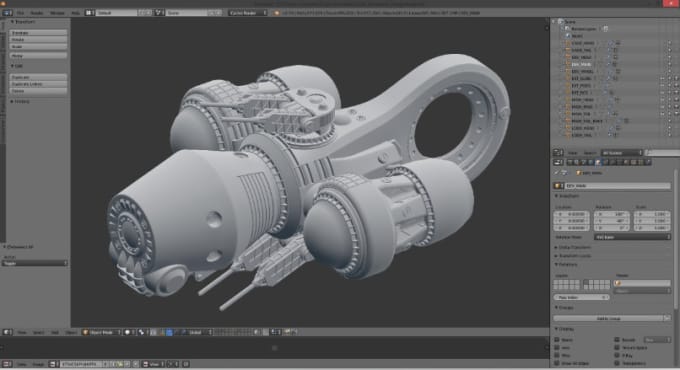Switch to the Material properties tab icon
Image resolution: width=680 pixels, height=370 pixels.
[x=627, y=162]
